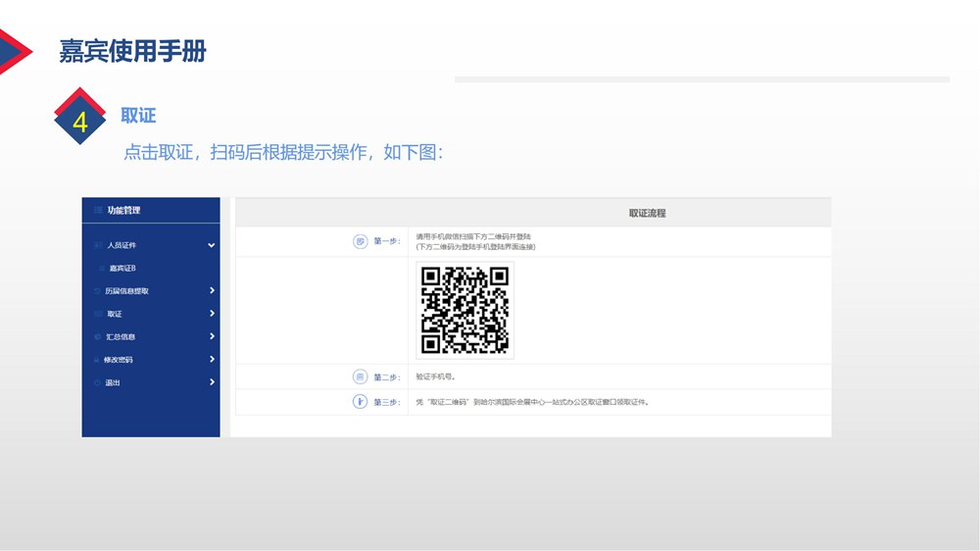Screen dimensions: 980x551
Task: Click the icon left of 人员证件
Action: (x=98, y=245)
